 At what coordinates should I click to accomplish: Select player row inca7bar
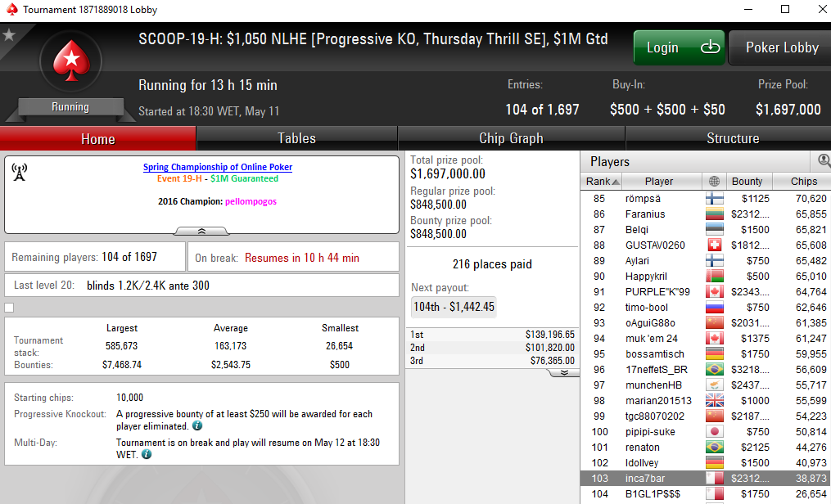point(706,479)
